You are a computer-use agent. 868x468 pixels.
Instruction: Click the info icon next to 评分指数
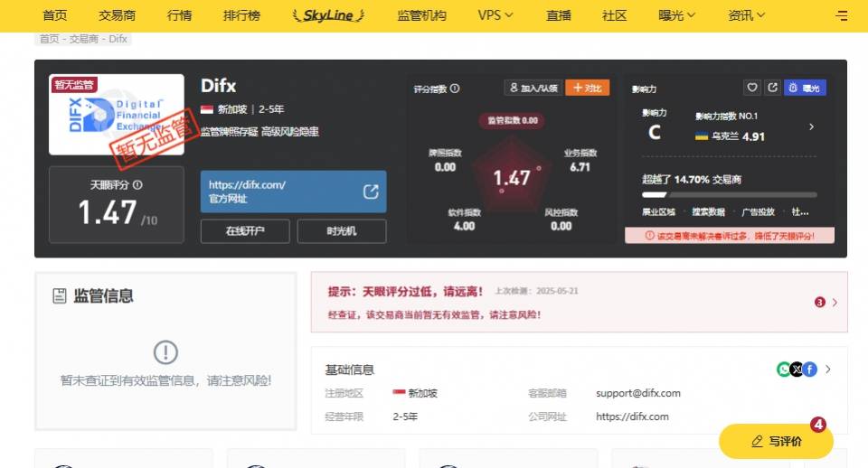click(x=455, y=89)
